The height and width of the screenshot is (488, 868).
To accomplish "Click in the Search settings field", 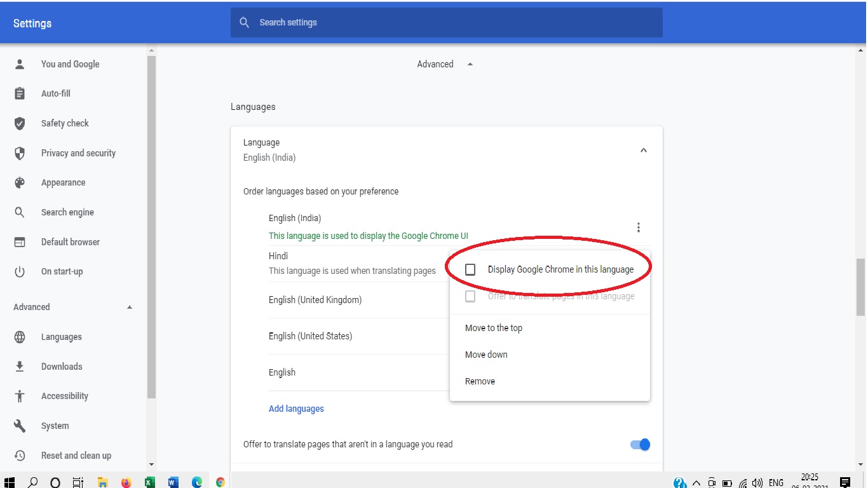I will point(447,22).
